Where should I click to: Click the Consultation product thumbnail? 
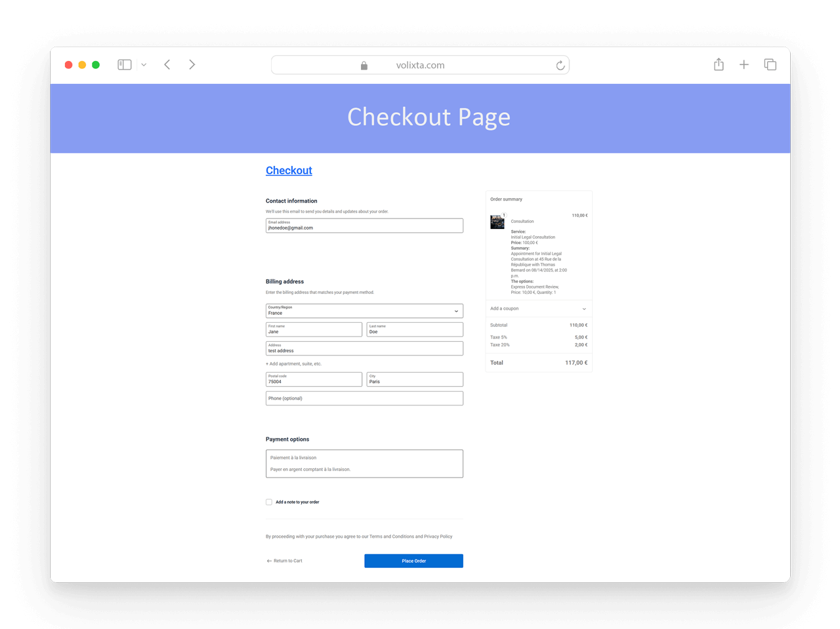coord(497,222)
